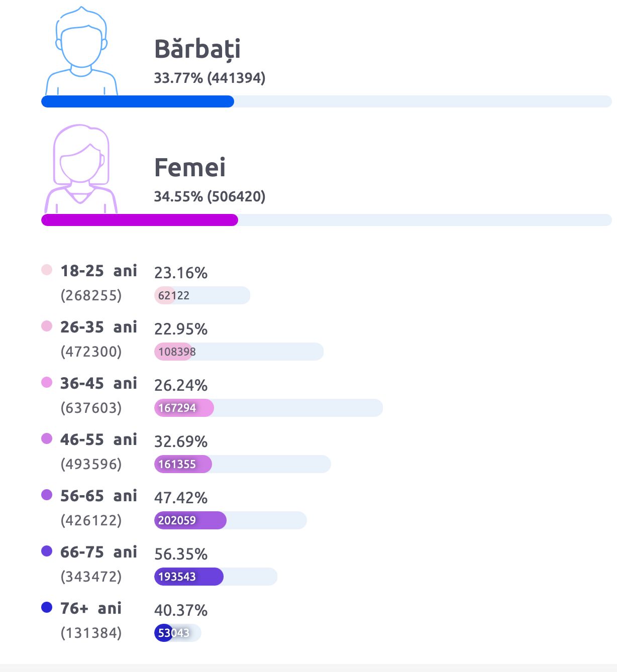Click the magenta Femei progress bar
Screen dimensions: 617x672
click(140, 220)
